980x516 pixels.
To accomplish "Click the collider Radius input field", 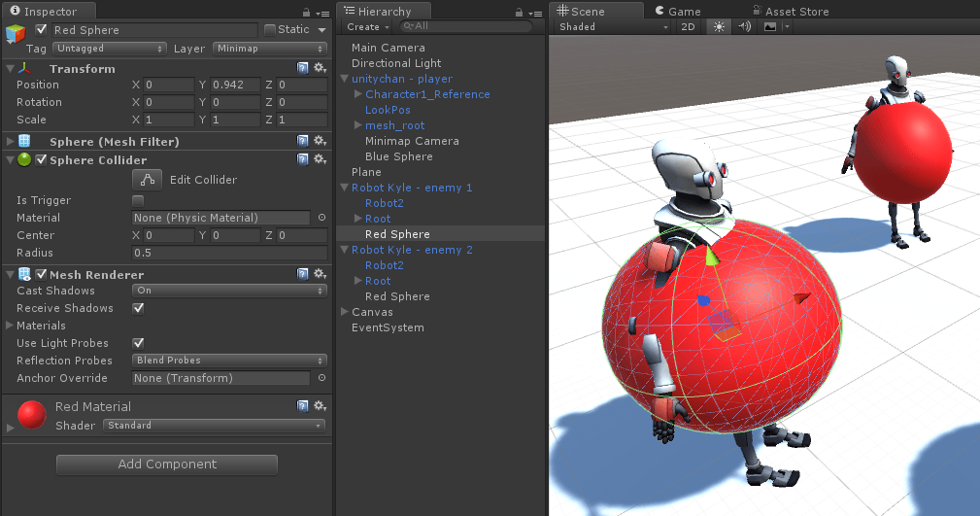I will (229, 253).
